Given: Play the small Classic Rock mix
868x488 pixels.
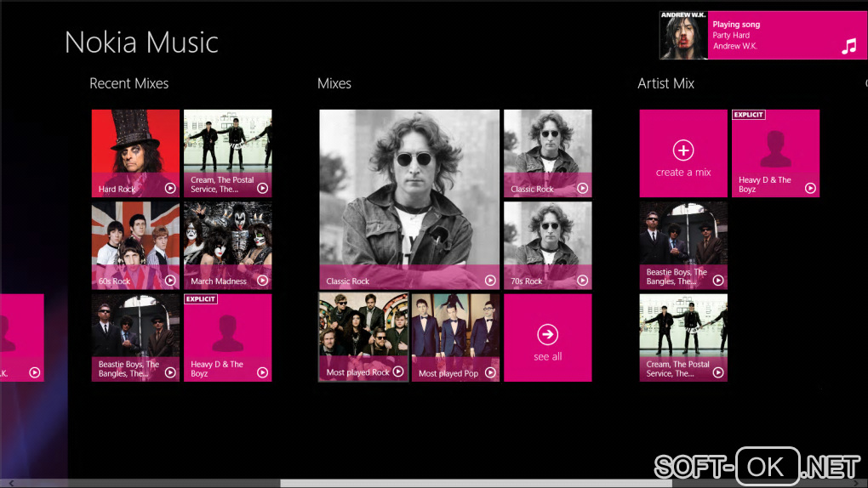Looking at the screenshot, I should click(582, 188).
